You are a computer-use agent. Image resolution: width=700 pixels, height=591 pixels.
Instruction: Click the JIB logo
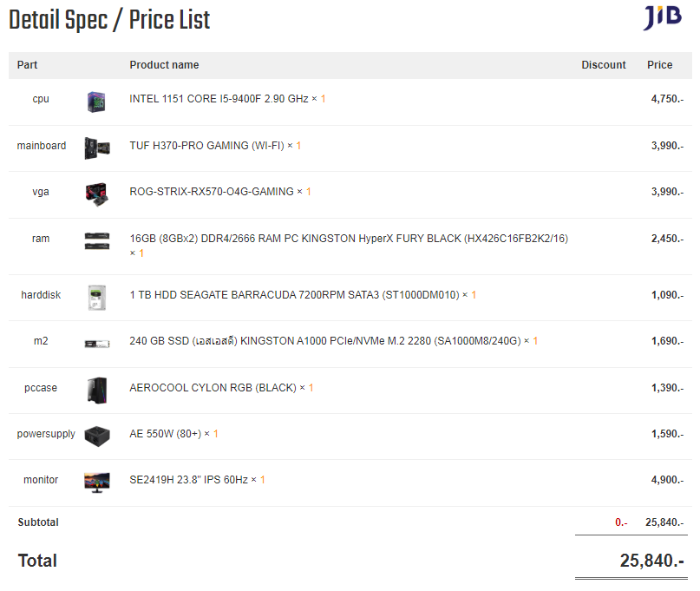(x=662, y=18)
